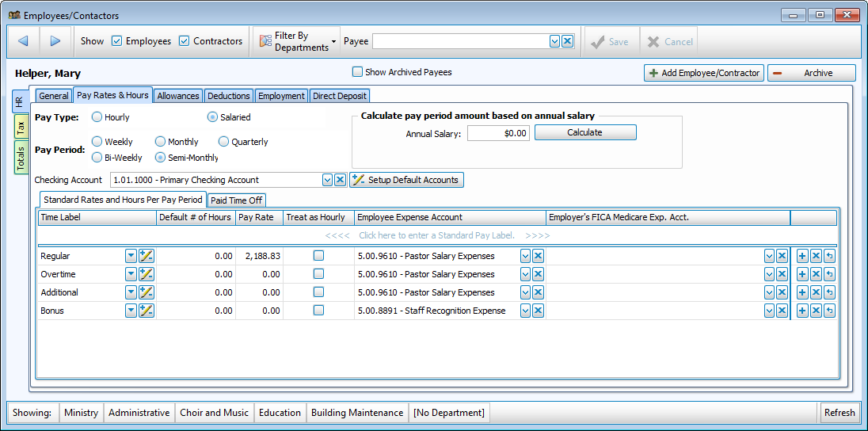
Task: Clear the Checking Account selection
Action: (x=340, y=180)
